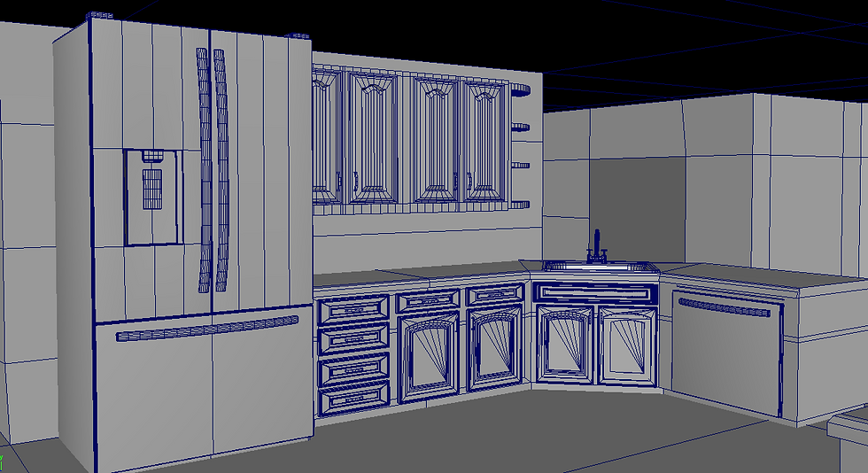Select the rightmost upper cabinet door
The height and width of the screenshot is (473, 868).
[485, 141]
